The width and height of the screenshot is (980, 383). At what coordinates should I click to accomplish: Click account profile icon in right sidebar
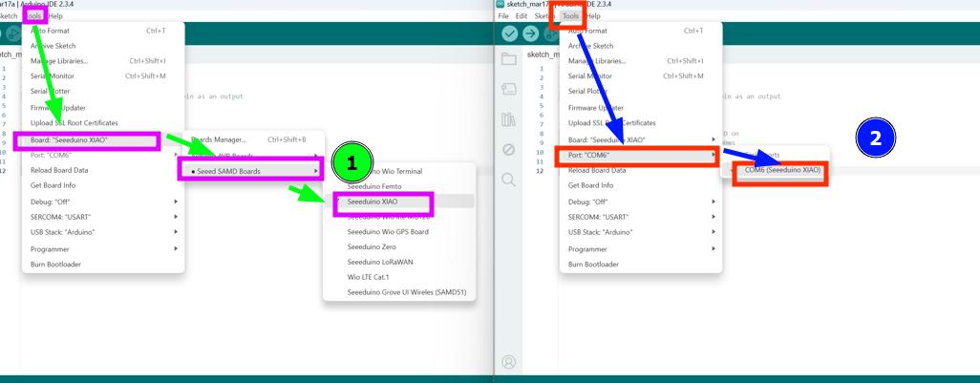[509, 362]
